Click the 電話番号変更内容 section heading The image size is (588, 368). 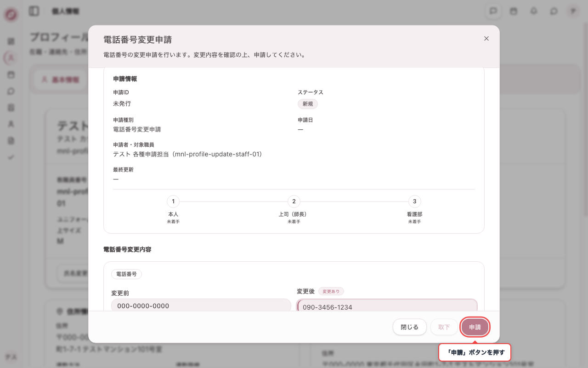(127, 250)
